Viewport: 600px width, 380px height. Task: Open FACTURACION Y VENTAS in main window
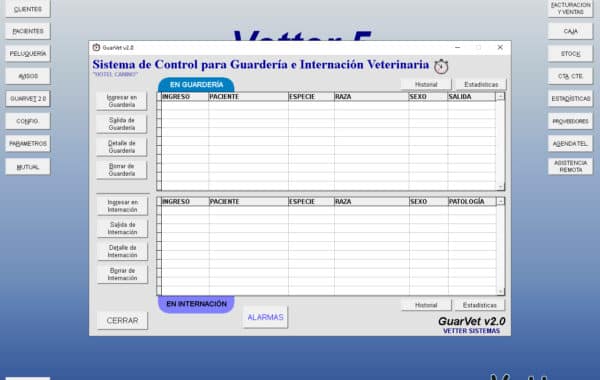(x=570, y=8)
